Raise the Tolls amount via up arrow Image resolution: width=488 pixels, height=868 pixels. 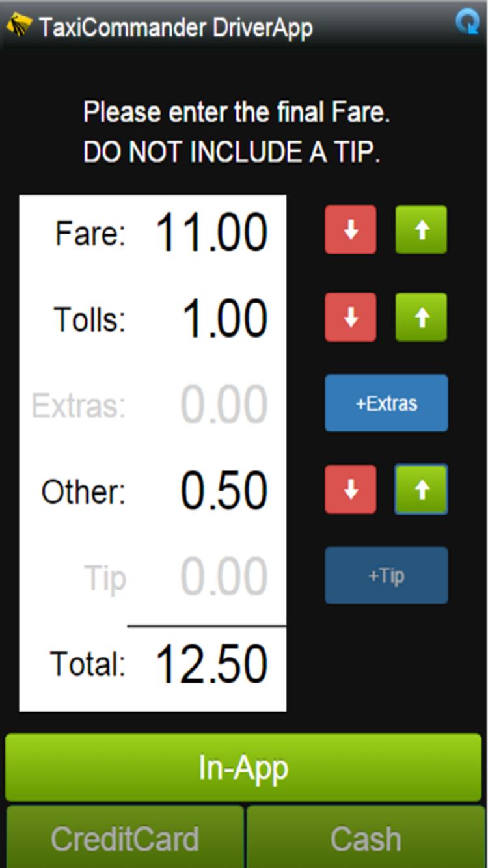420,317
